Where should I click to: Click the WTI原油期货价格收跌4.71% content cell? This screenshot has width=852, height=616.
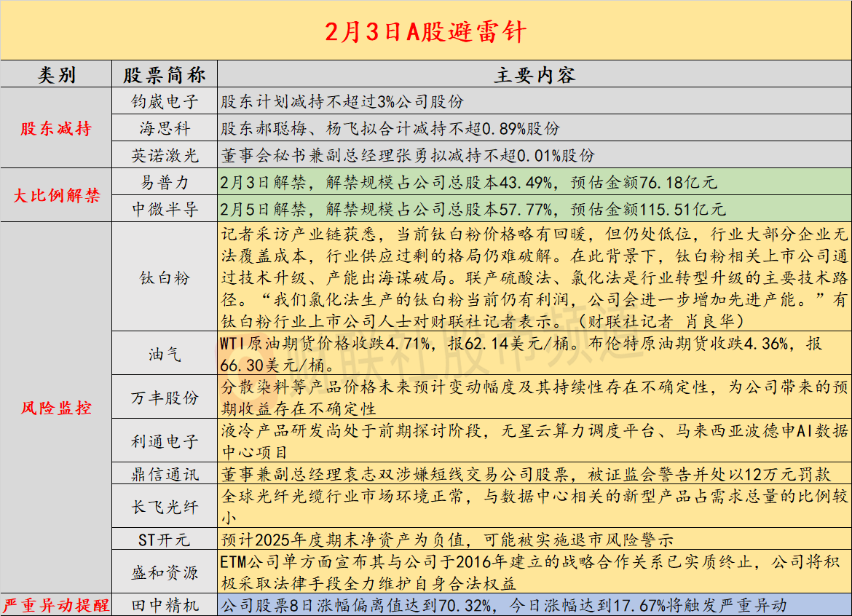click(x=535, y=354)
